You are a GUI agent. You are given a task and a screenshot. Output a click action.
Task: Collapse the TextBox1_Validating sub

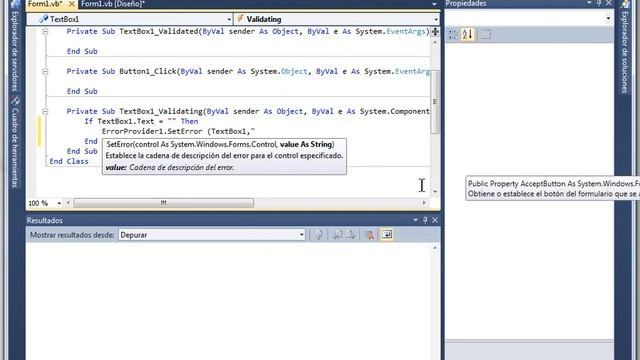(45, 111)
